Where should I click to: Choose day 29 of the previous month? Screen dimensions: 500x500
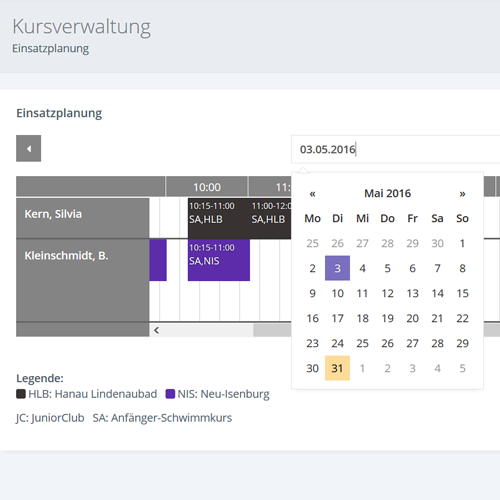412,243
